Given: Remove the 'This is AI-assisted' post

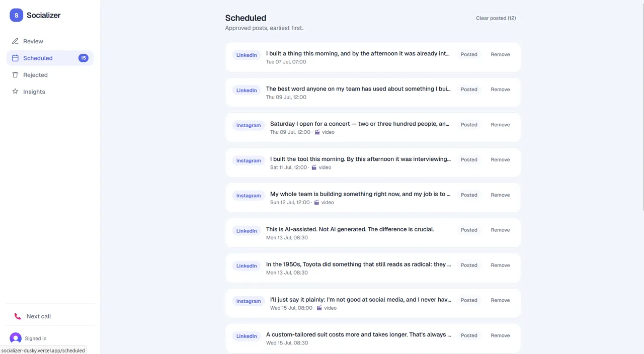Looking at the screenshot, I should coord(500,230).
